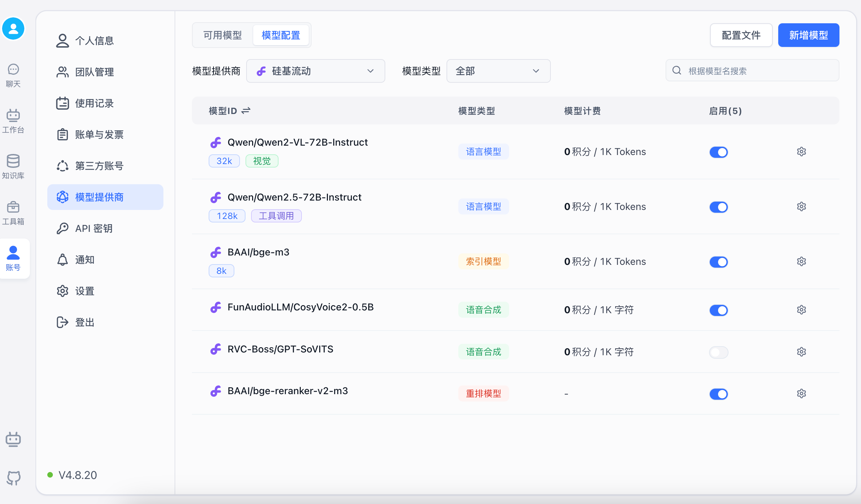The height and width of the screenshot is (504, 861).
Task: Click settings gear for Qwen2-VL-72B-Instruct
Action: click(x=801, y=152)
